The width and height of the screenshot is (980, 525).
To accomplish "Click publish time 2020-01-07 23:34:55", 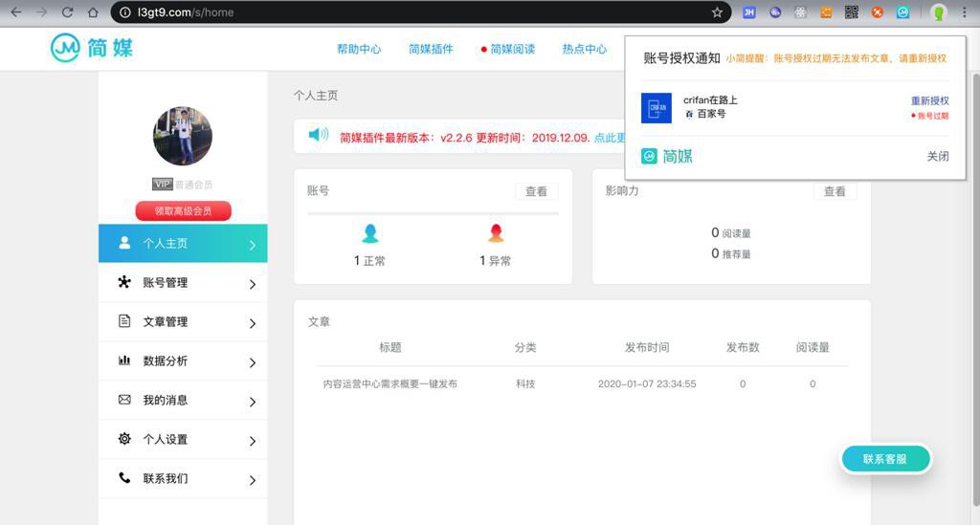I will (647, 383).
